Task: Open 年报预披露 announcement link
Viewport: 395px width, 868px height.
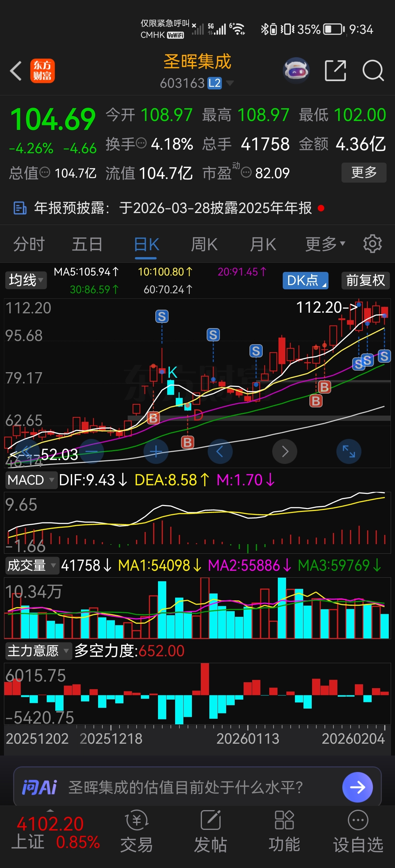Action: coord(172,208)
